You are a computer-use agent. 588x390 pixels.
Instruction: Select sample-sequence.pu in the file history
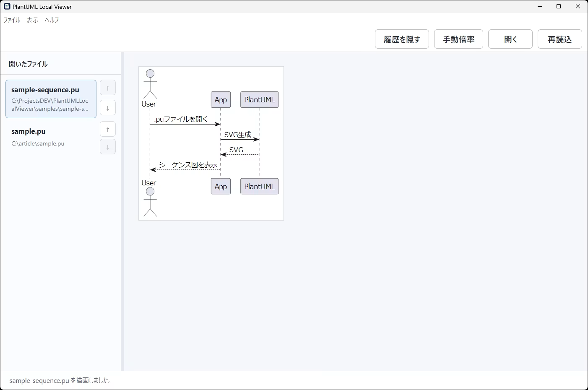51,99
